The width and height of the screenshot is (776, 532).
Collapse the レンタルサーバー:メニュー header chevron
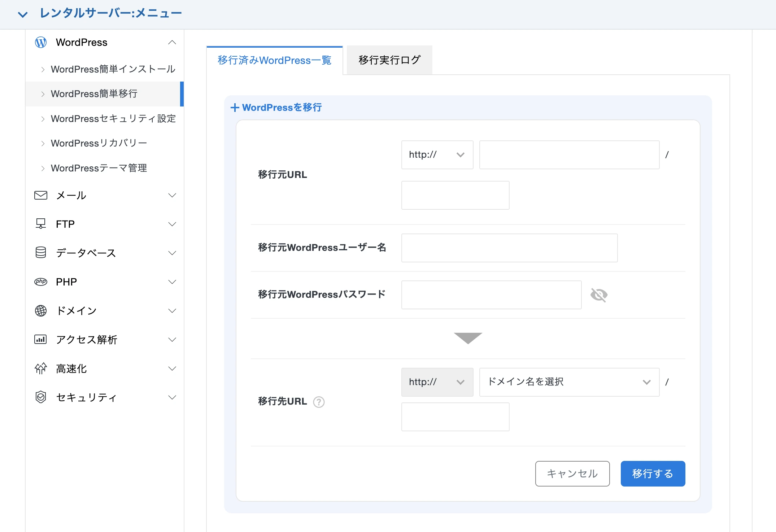(23, 14)
